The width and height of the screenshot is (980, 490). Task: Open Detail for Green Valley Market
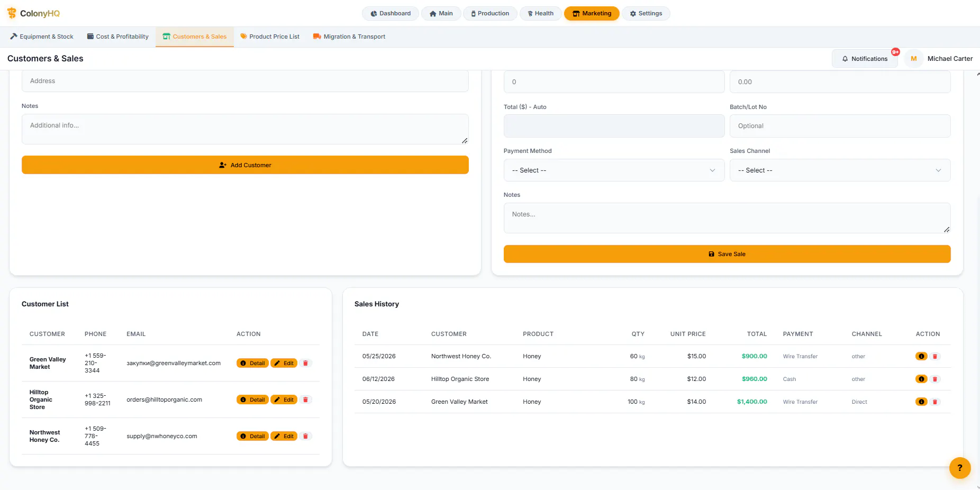pyautogui.click(x=252, y=363)
